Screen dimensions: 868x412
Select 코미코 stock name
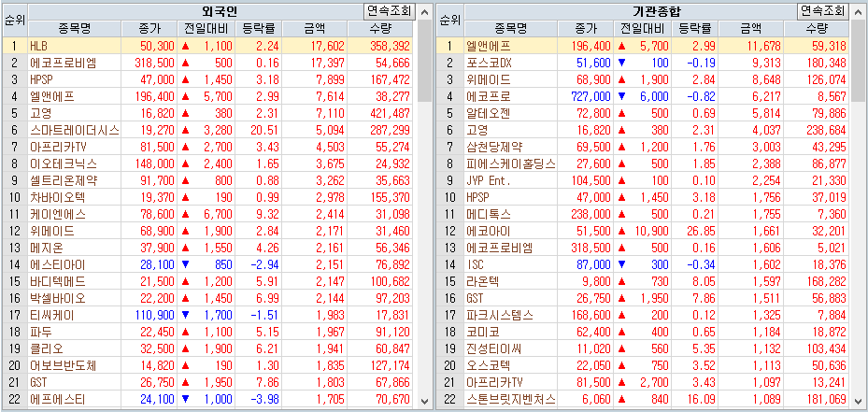click(482, 333)
